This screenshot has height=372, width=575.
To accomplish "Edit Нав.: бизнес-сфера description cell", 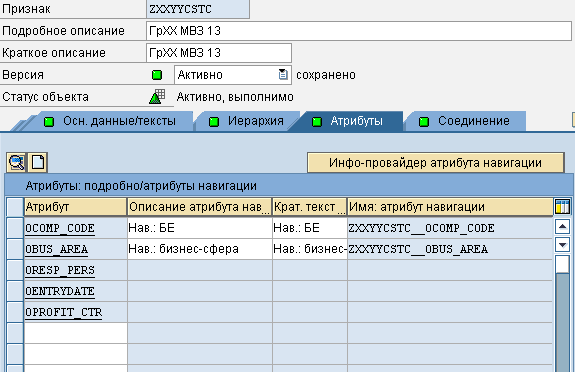I will [199, 249].
